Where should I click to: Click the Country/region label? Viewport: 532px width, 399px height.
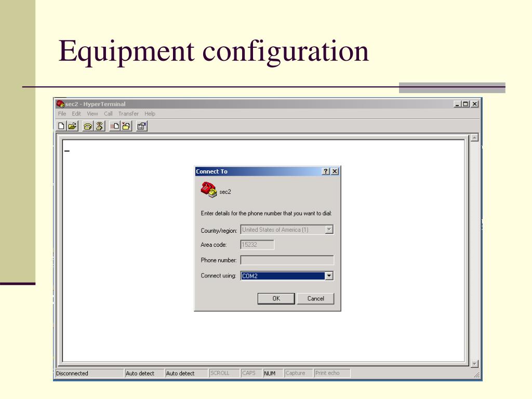(219, 231)
